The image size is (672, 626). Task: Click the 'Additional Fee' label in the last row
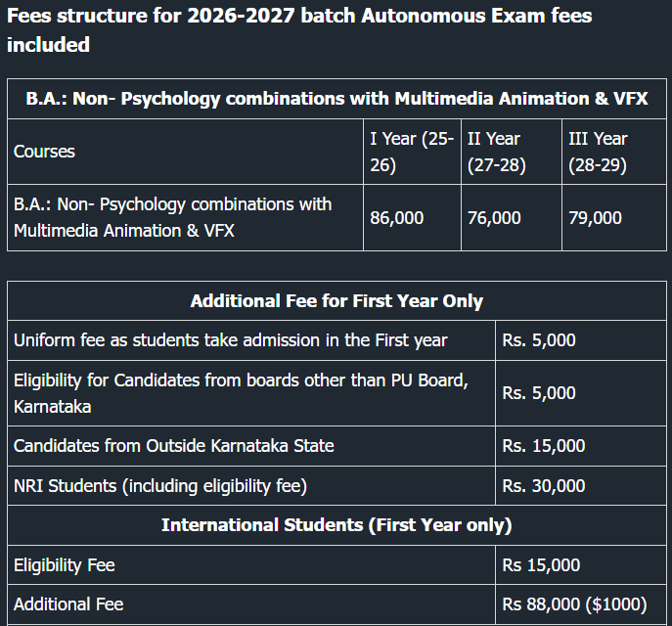[x=68, y=604]
